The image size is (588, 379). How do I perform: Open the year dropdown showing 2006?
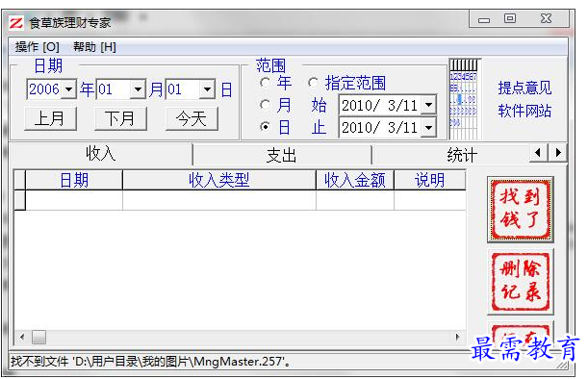pos(68,89)
